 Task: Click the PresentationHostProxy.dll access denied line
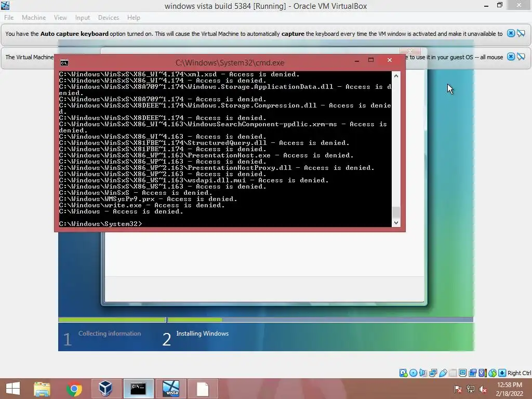217,168
